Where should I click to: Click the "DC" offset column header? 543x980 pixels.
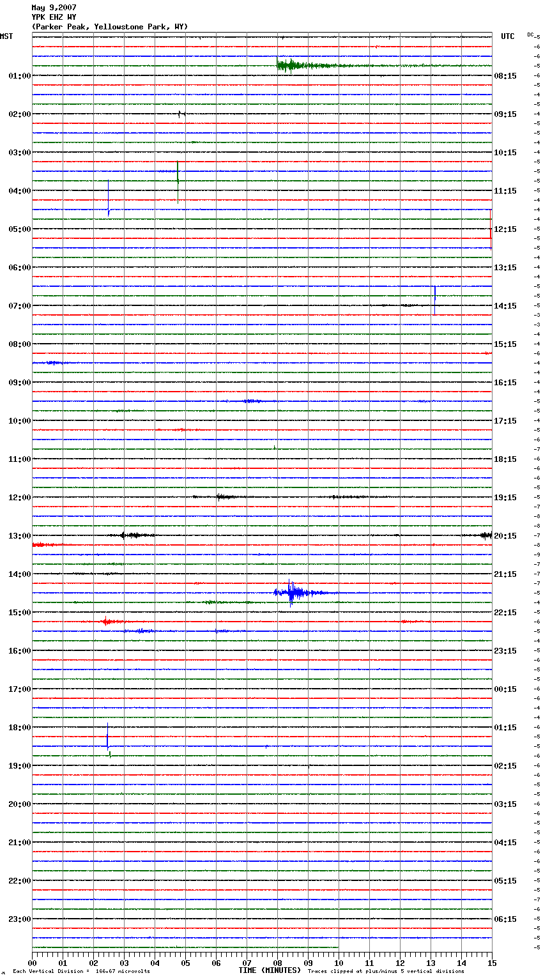(x=530, y=34)
